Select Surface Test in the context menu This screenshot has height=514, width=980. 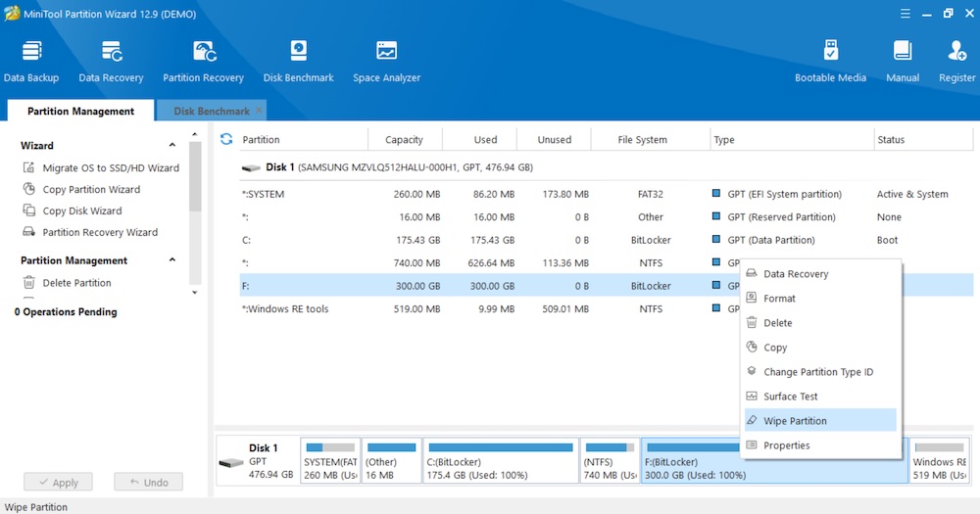click(820, 396)
